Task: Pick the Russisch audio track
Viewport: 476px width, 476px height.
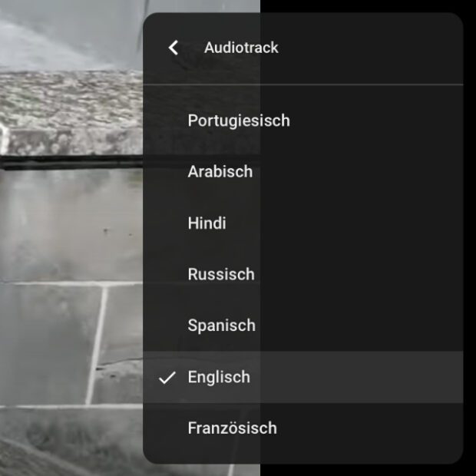Action: click(303, 274)
